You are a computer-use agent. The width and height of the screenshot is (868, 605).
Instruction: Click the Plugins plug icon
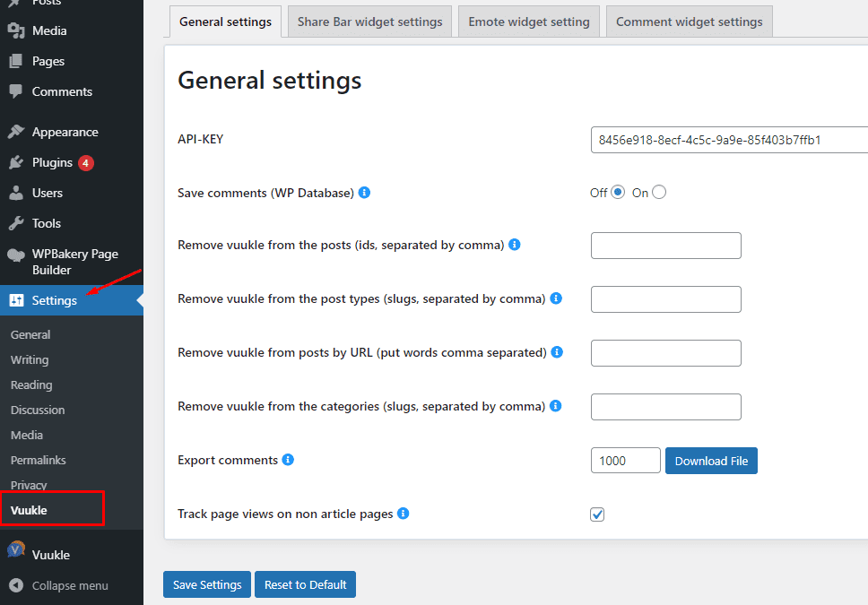tap(16, 162)
